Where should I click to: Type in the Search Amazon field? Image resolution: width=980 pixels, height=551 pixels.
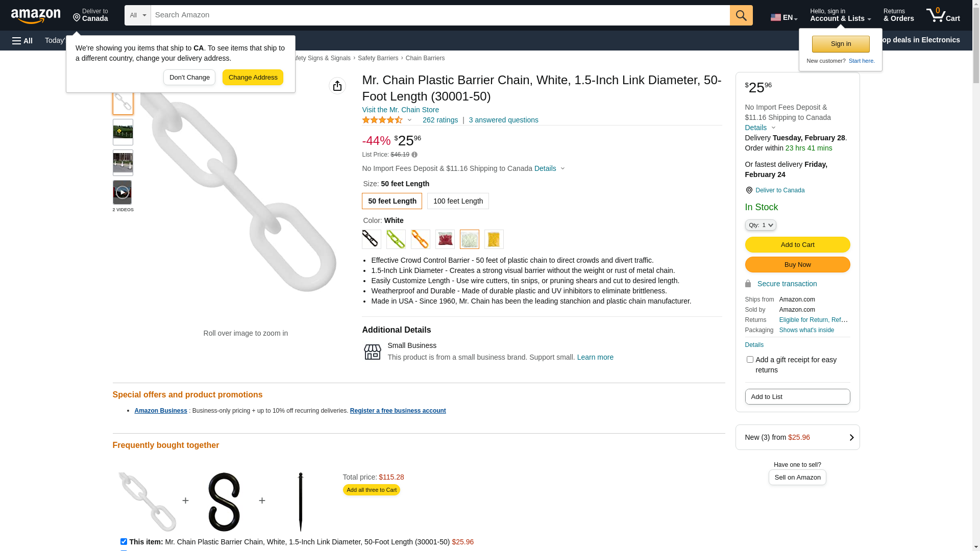click(x=439, y=15)
